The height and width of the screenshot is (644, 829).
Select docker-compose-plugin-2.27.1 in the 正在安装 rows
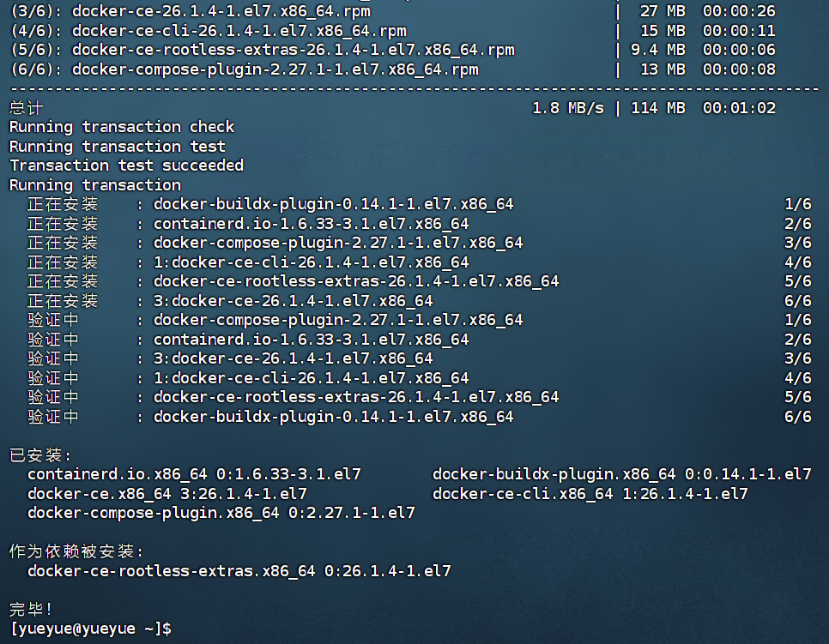[338, 243]
